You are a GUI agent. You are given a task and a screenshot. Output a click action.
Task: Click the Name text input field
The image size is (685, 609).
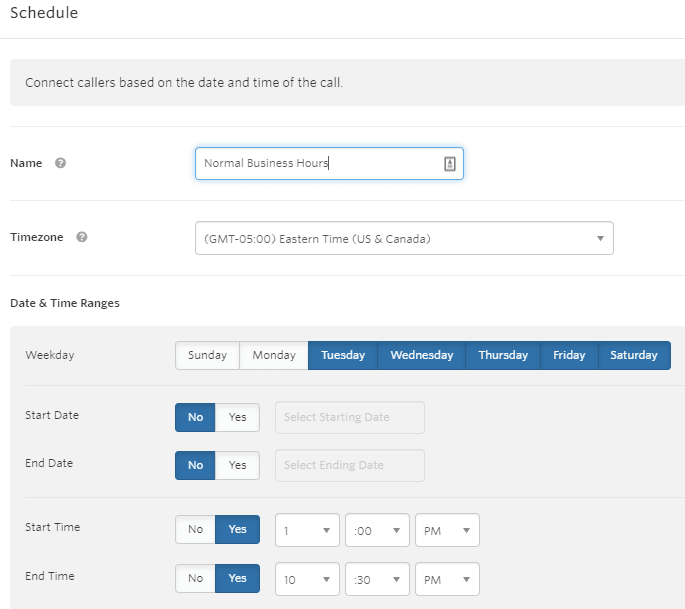coord(329,163)
